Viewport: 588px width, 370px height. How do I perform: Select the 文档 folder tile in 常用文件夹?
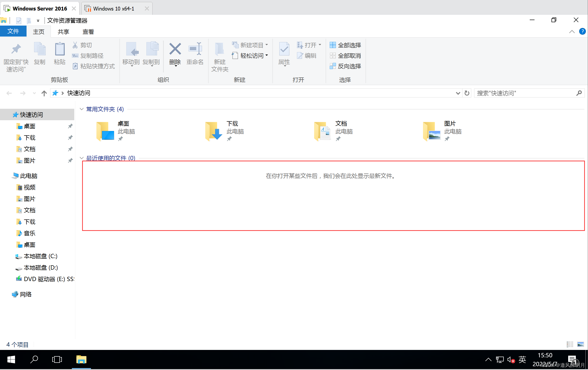click(x=334, y=131)
